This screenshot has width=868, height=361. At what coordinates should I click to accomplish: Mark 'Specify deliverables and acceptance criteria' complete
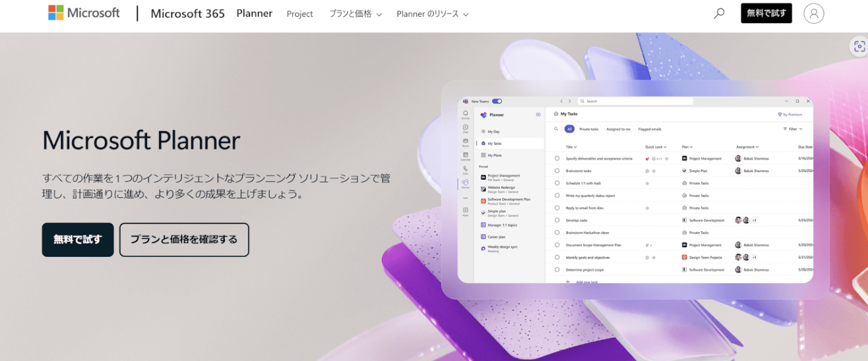(557, 159)
